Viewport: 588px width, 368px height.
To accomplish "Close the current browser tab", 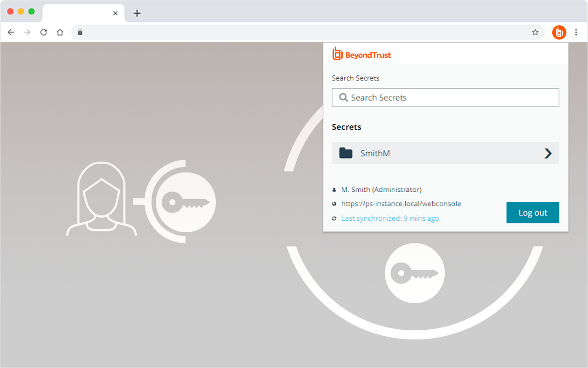I will pyautogui.click(x=115, y=13).
